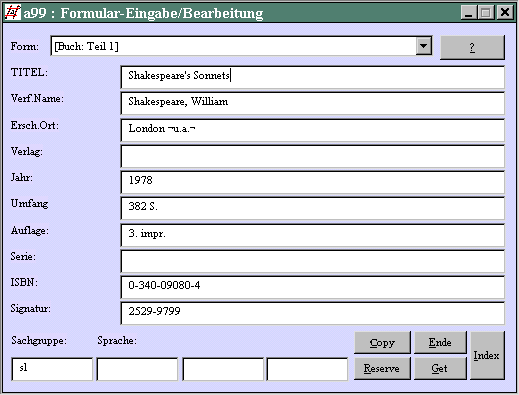
Task: Click the empty Serie field
Action: coord(313,261)
